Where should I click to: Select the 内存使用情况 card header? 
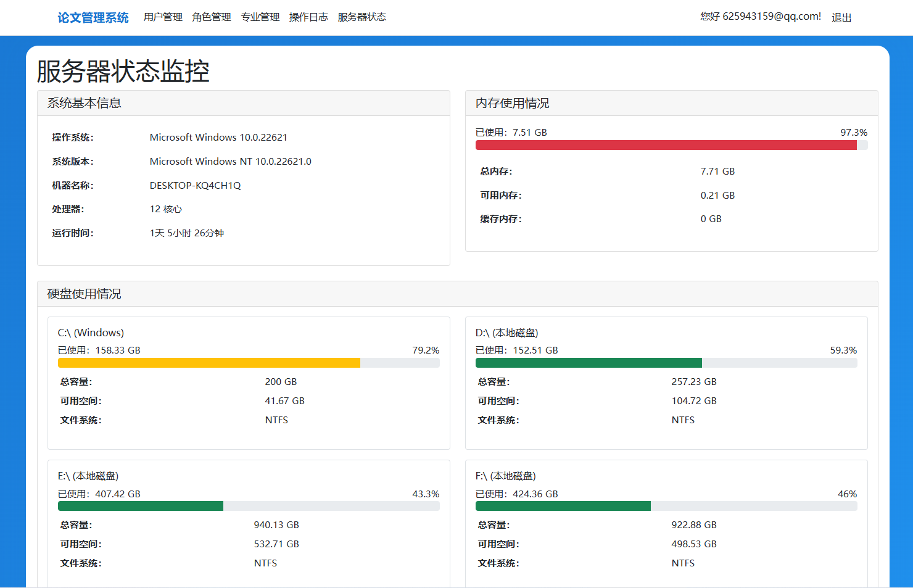[672, 103]
